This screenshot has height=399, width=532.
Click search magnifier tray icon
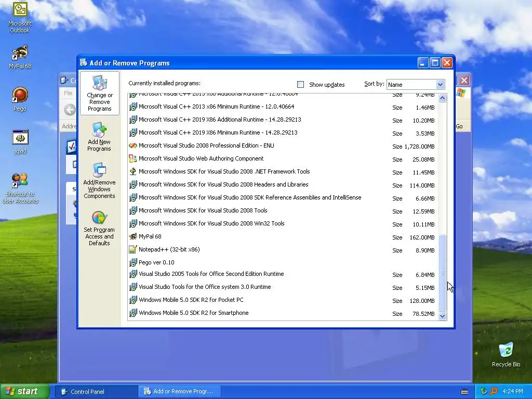pyautogui.click(x=494, y=391)
